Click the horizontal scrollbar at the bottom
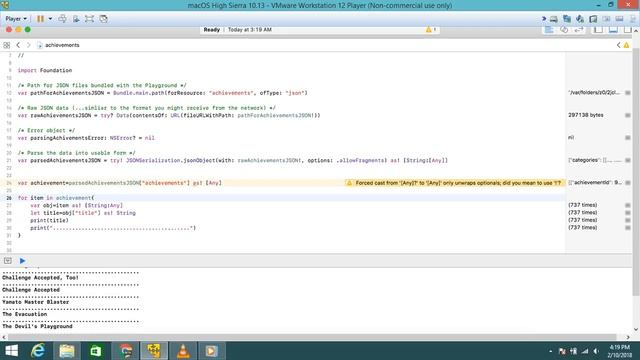 (312, 337)
